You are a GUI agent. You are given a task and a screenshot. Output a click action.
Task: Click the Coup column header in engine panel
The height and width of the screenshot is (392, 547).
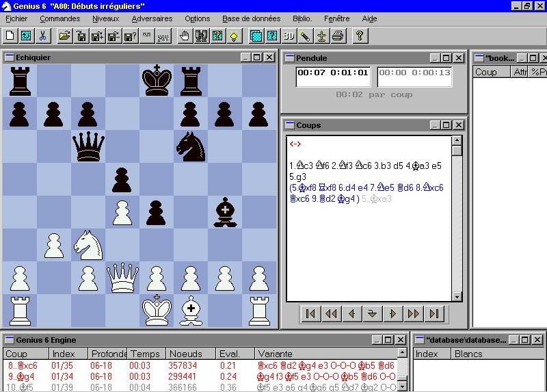click(26, 354)
